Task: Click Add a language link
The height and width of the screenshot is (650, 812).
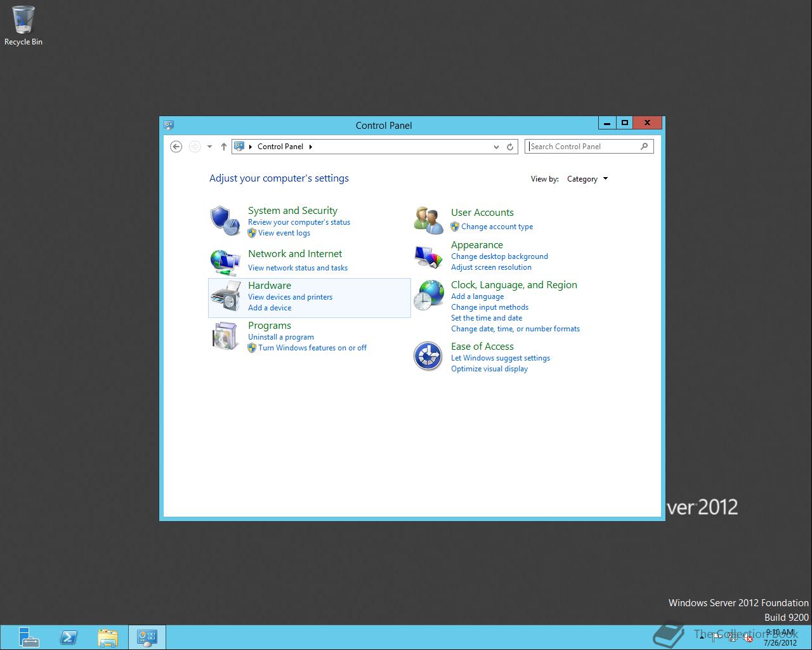Action: tap(477, 296)
